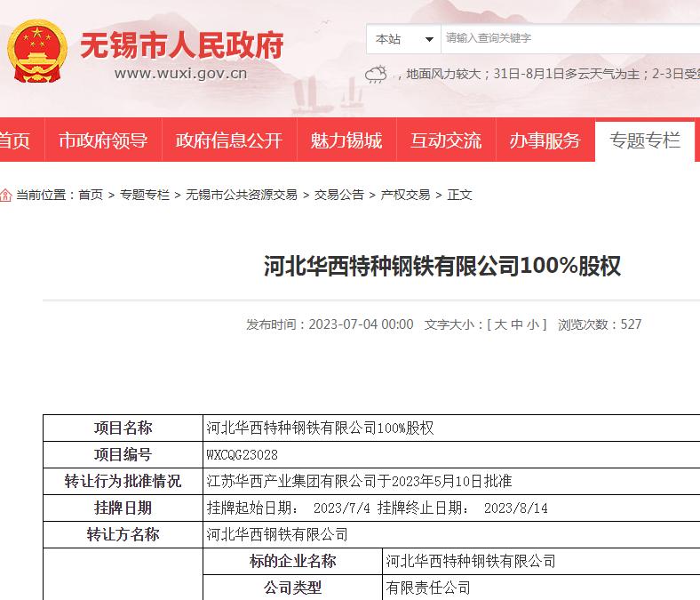Set font size to 大
This screenshot has height=600, width=700.
pyautogui.click(x=501, y=324)
